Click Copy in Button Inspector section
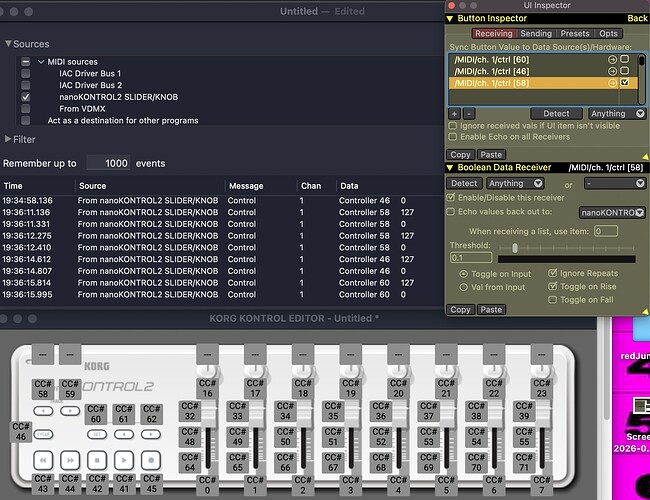This screenshot has width=650, height=500. (x=460, y=155)
